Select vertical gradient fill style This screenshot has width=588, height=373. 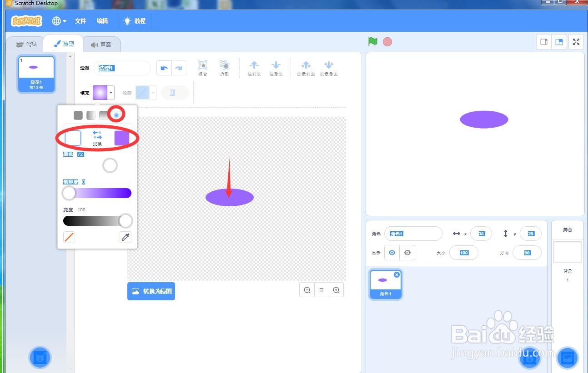click(x=104, y=115)
